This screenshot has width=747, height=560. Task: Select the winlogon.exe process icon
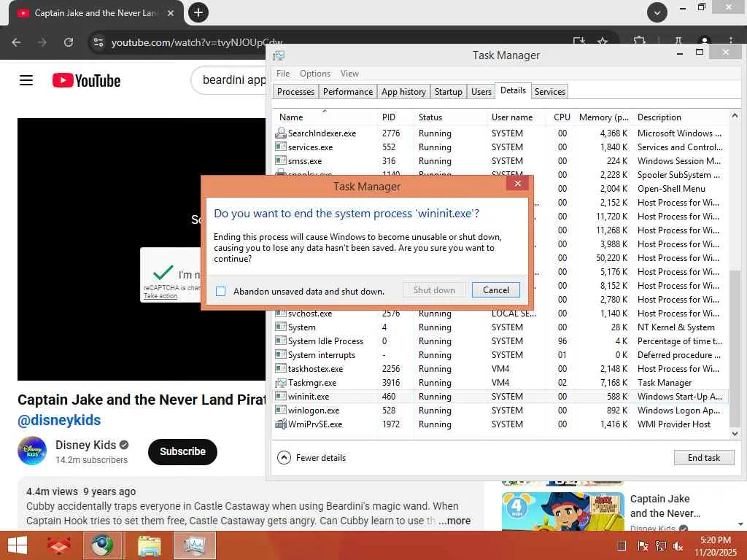(281, 410)
